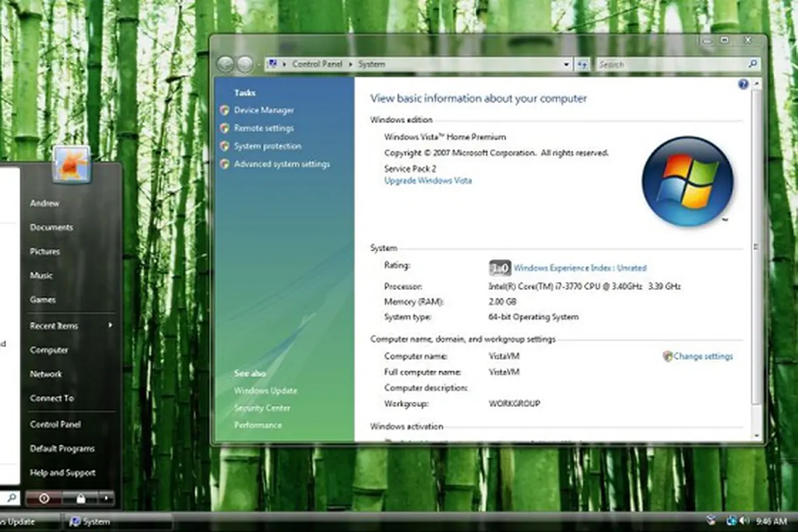Screen dimensions: 798x532
Task: Select Connect To in Start menu
Action: pyautogui.click(x=52, y=398)
